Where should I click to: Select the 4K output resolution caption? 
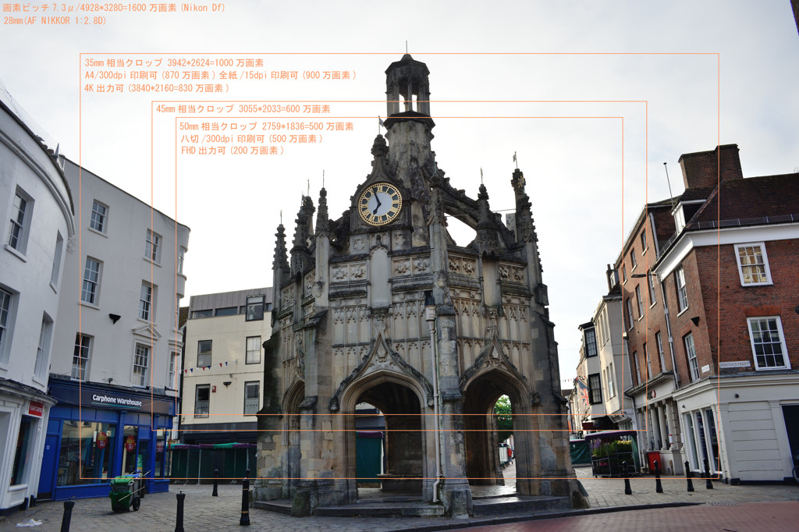(x=157, y=88)
